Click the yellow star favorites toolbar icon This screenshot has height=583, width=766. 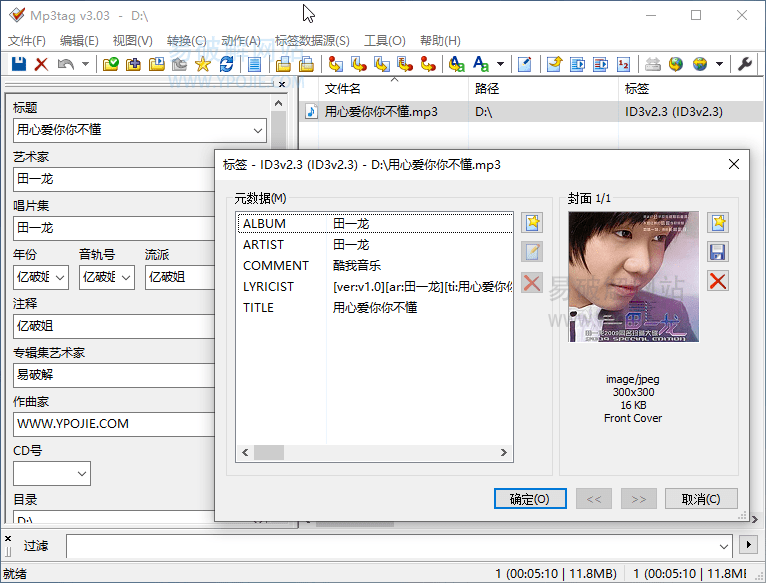click(x=202, y=64)
